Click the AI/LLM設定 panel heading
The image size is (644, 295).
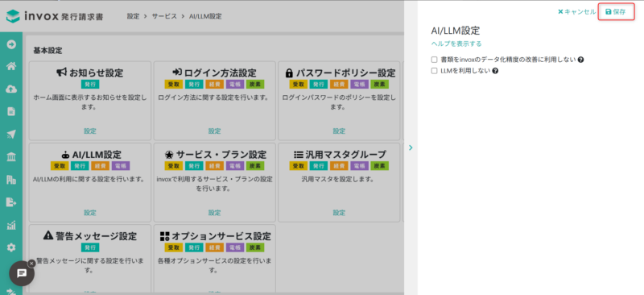(x=456, y=31)
